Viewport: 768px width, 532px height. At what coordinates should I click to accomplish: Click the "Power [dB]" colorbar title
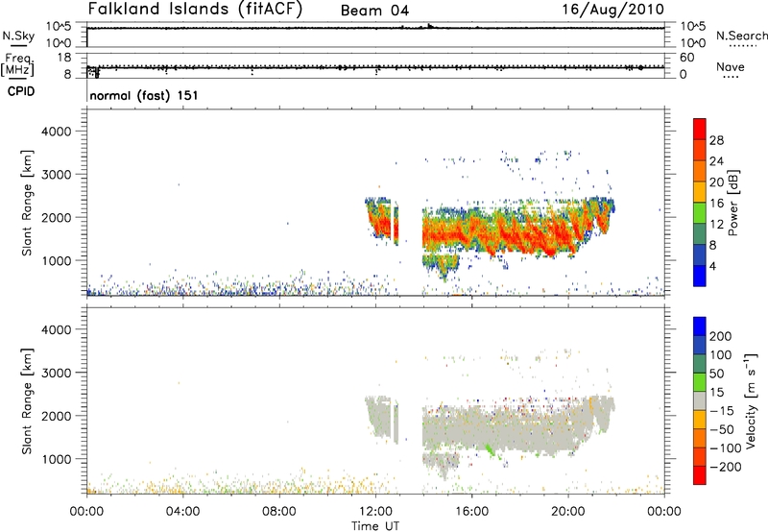pyautogui.click(x=732, y=203)
